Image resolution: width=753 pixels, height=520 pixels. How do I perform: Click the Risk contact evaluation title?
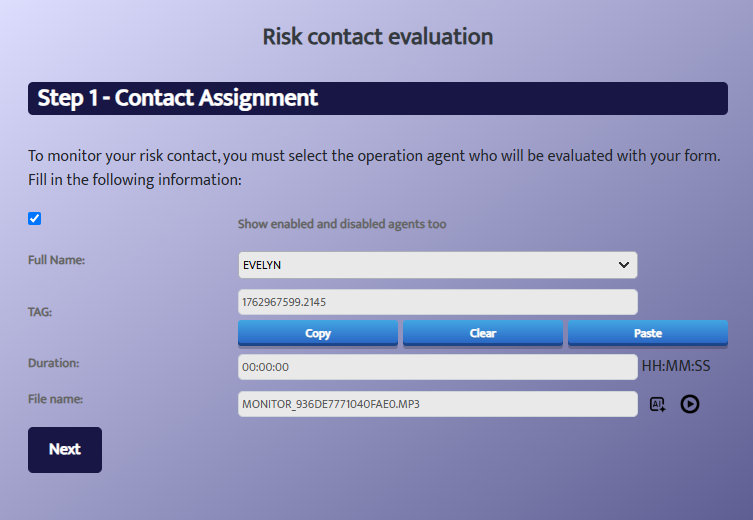tap(377, 37)
